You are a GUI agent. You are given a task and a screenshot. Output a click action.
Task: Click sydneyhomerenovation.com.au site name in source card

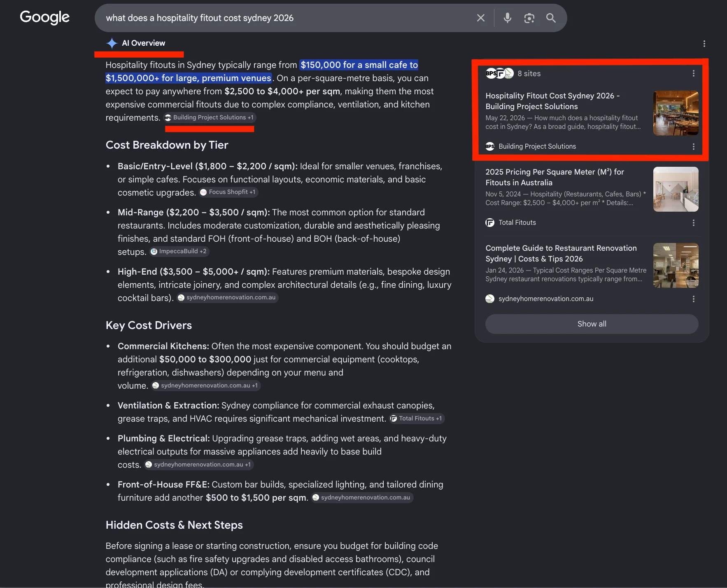(x=546, y=299)
